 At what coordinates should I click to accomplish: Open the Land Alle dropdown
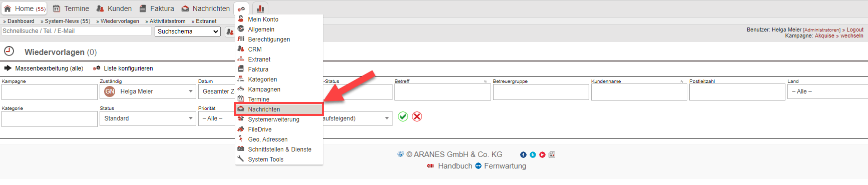pyautogui.click(x=827, y=91)
